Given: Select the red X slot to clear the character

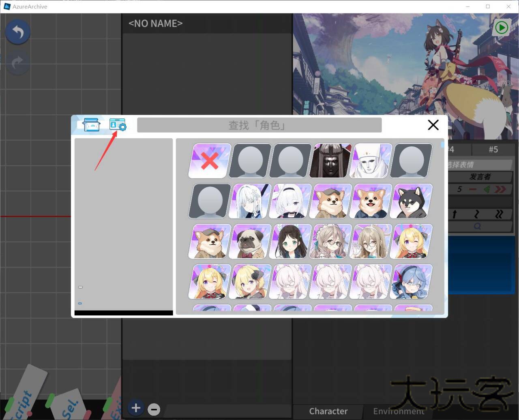Looking at the screenshot, I should 209,161.
